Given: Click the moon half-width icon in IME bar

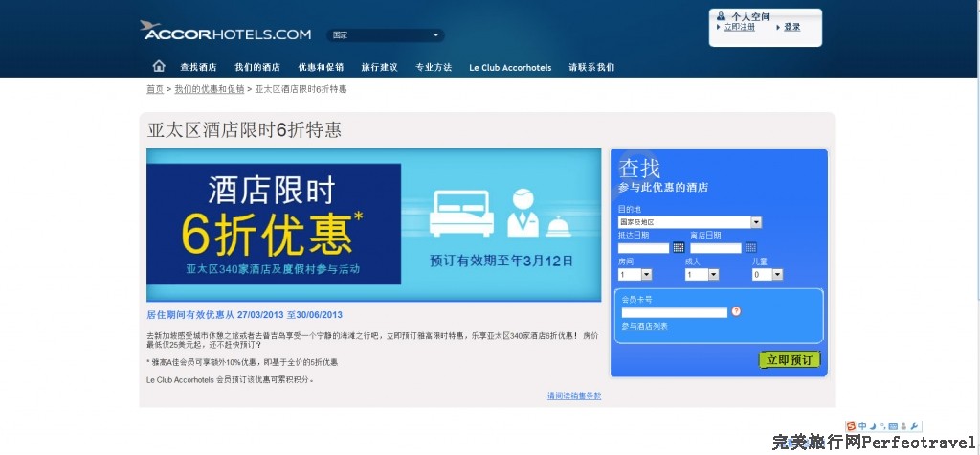Looking at the screenshot, I should pos(873,427).
